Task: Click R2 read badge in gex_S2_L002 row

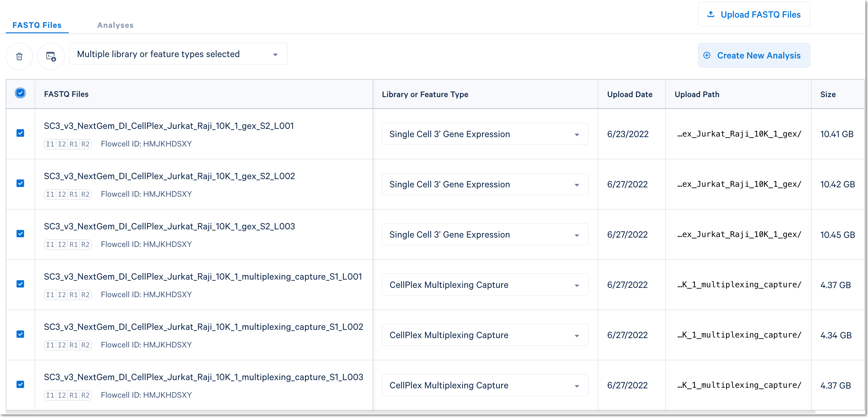Action: [85, 194]
